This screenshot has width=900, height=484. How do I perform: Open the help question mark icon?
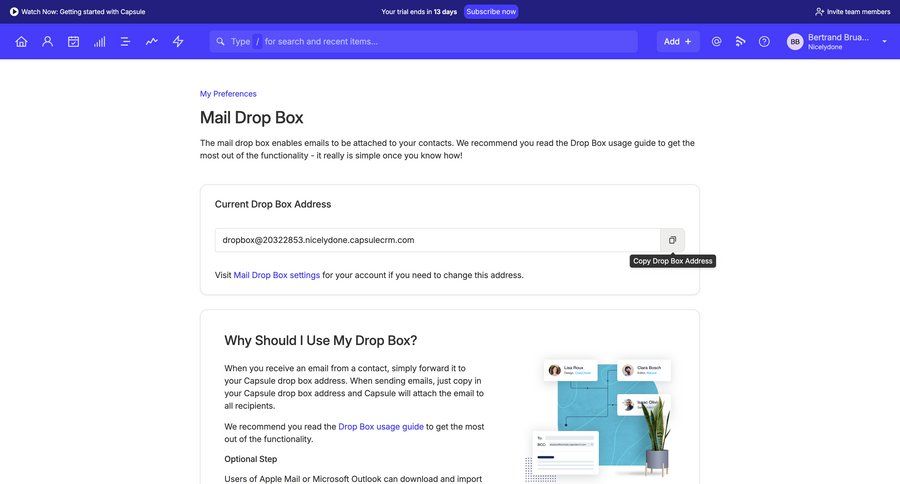coord(764,41)
